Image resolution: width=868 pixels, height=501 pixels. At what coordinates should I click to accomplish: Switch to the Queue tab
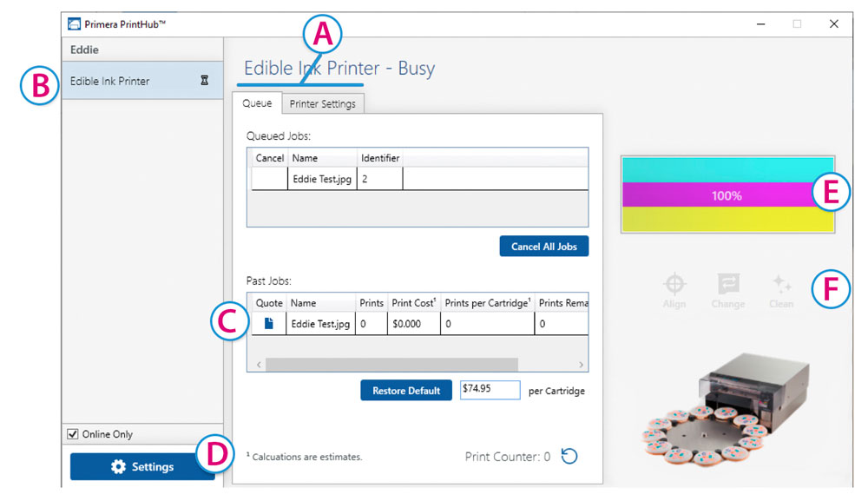pyautogui.click(x=257, y=103)
